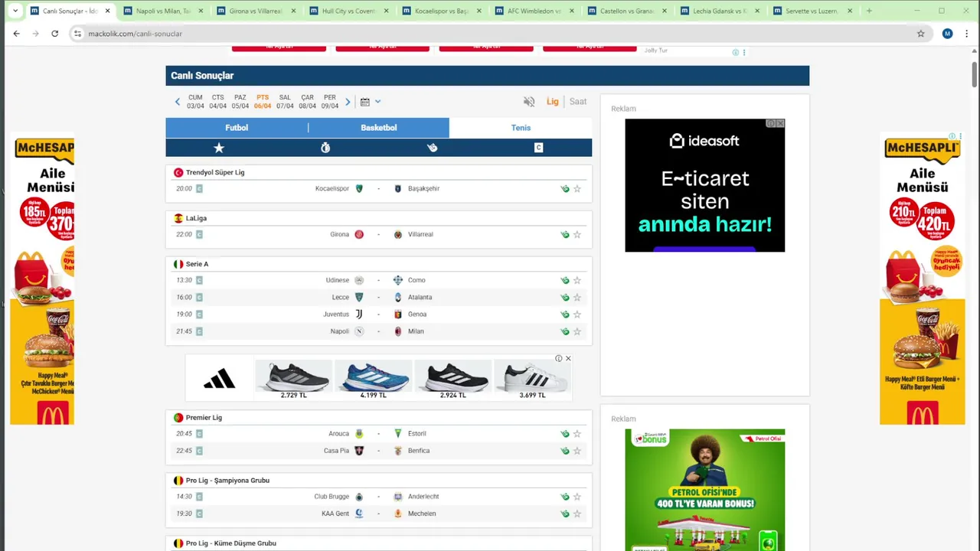Expand the calendar dropdown chevron

[x=377, y=102]
